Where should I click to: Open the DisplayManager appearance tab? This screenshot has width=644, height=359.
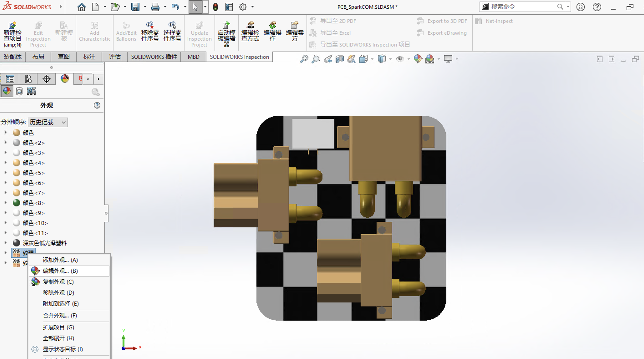pyautogui.click(x=65, y=79)
